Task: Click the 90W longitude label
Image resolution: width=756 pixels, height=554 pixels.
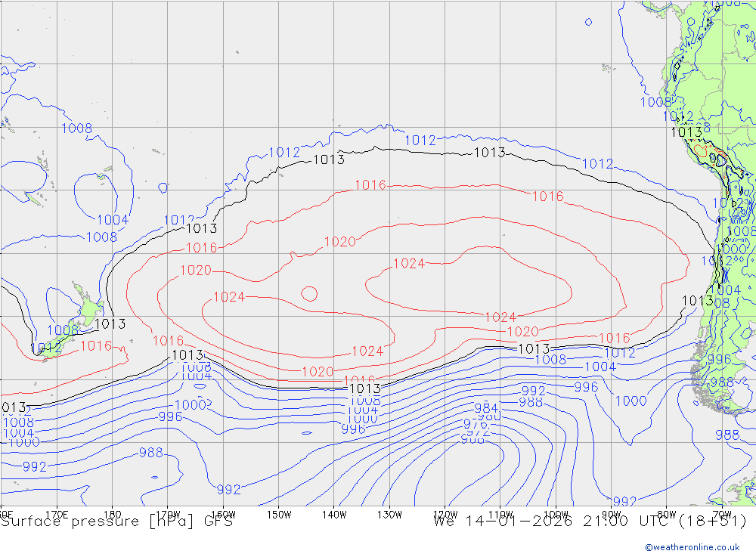Action: click(x=612, y=515)
